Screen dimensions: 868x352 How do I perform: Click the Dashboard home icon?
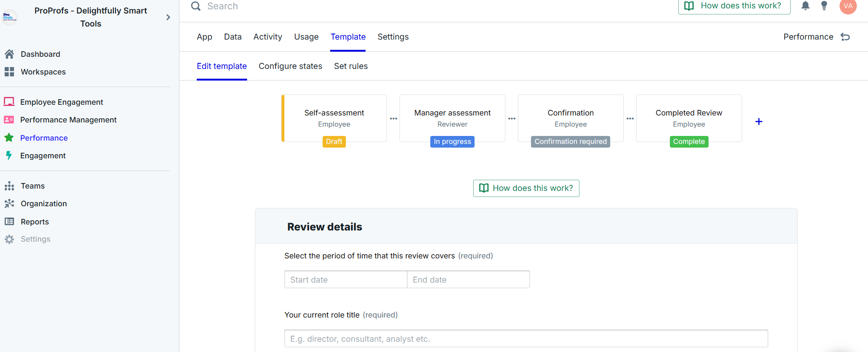(x=9, y=54)
